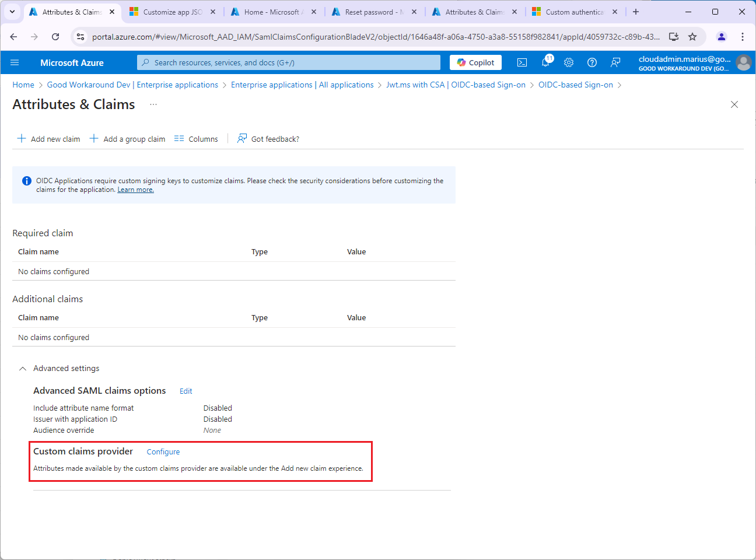756x560 pixels.
Task: Click Got feedback? in toolbar
Action: pyautogui.click(x=268, y=139)
